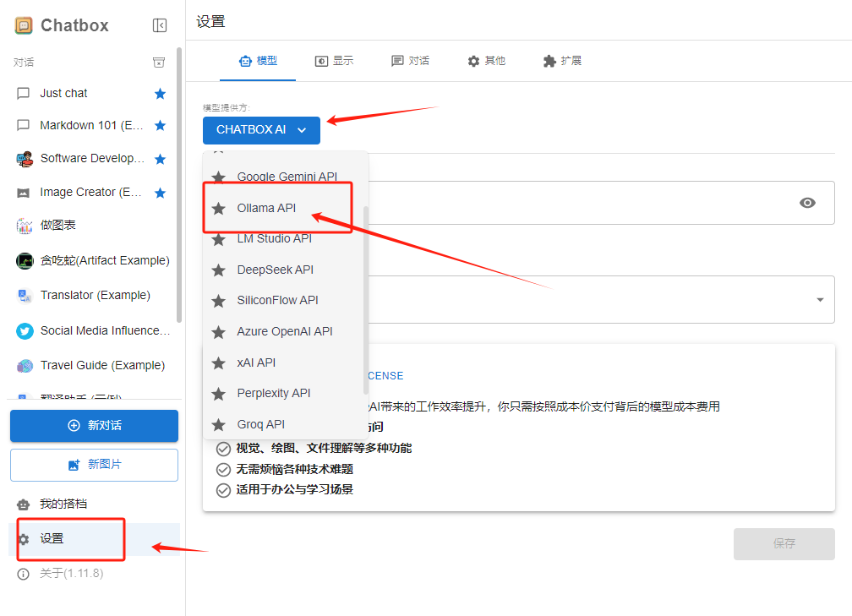Select Groq API from provider list
852x616 pixels.
point(283,424)
